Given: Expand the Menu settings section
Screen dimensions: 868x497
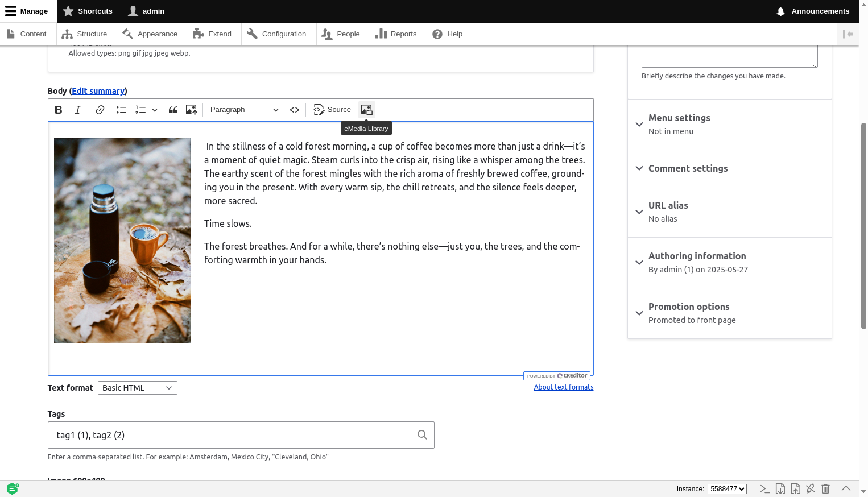Looking at the screenshot, I should tap(679, 118).
